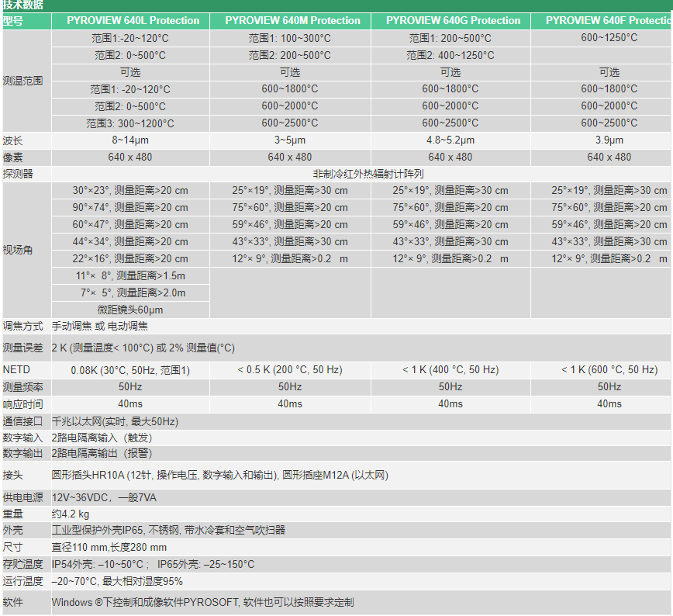Select cell 22°×16°, 测量距离>20 cm

tap(130, 258)
